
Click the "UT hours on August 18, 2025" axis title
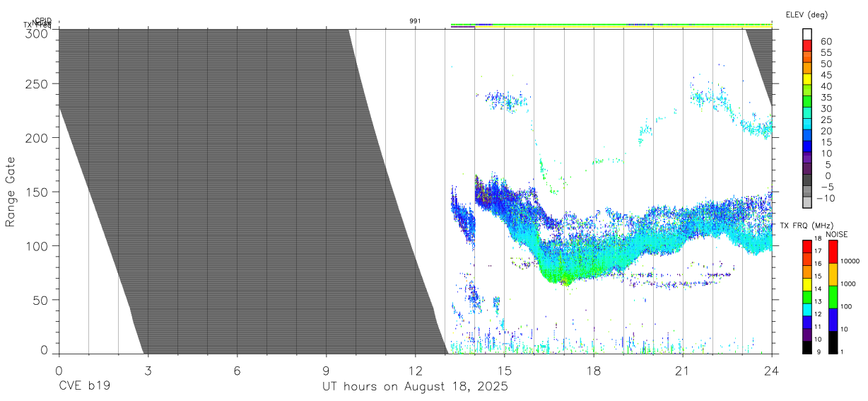point(415,387)
